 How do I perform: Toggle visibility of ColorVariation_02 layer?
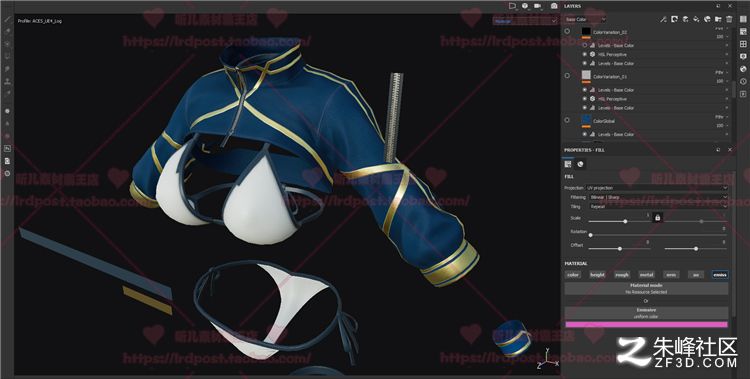[567, 31]
